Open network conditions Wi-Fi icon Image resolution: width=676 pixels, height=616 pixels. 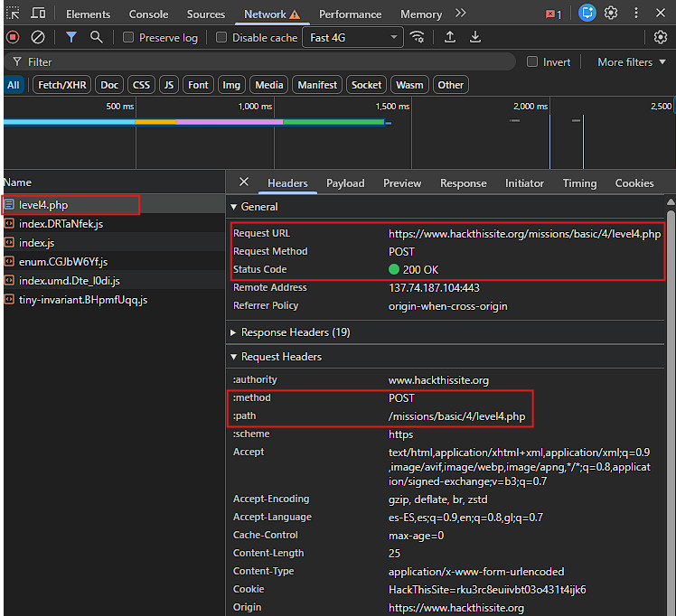pos(417,37)
